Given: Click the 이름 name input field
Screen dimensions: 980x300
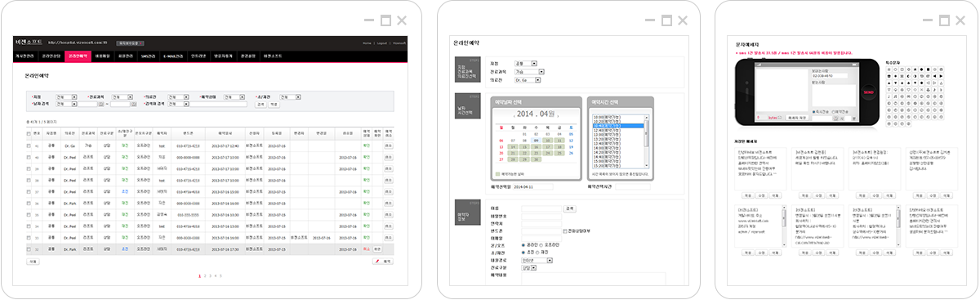Looking at the screenshot, I should tap(541, 208).
